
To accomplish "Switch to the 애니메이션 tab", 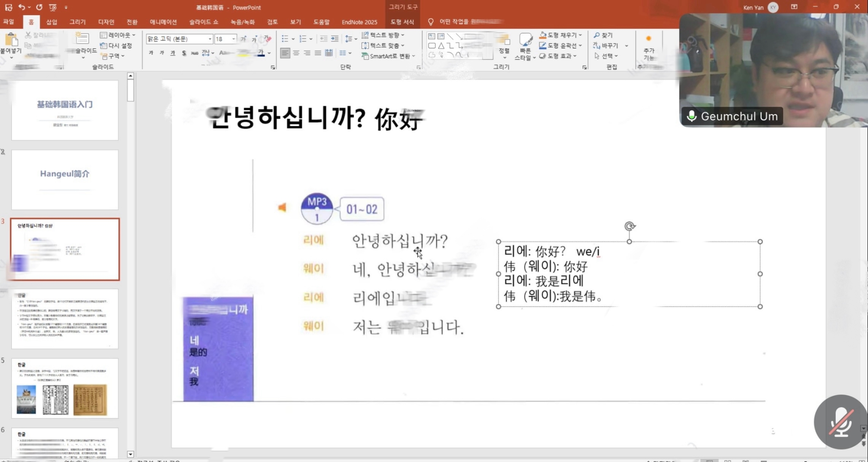I will pyautogui.click(x=163, y=22).
